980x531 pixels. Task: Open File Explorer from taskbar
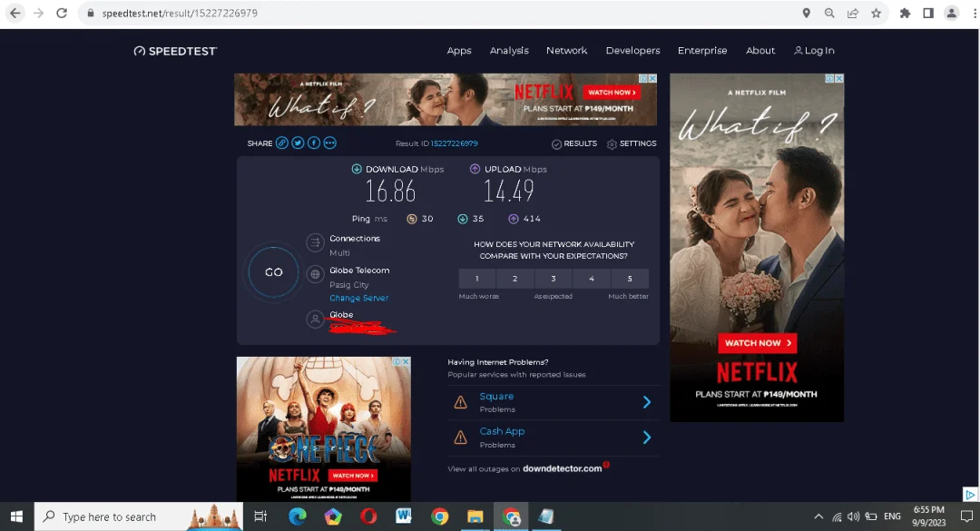tap(475, 516)
